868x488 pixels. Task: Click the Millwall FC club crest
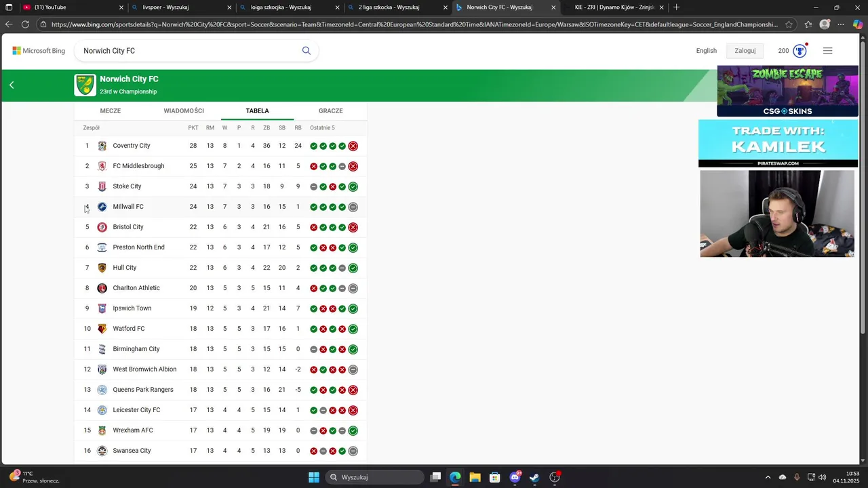tap(102, 207)
